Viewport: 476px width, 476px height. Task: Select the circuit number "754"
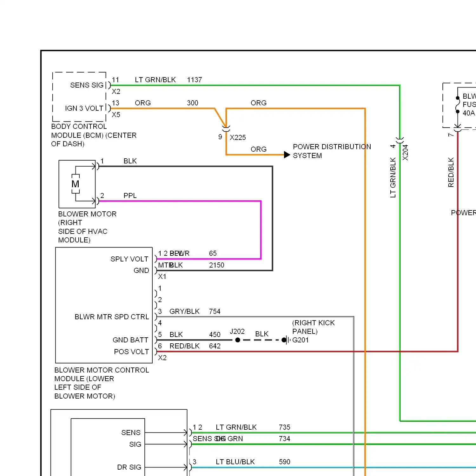215,312
